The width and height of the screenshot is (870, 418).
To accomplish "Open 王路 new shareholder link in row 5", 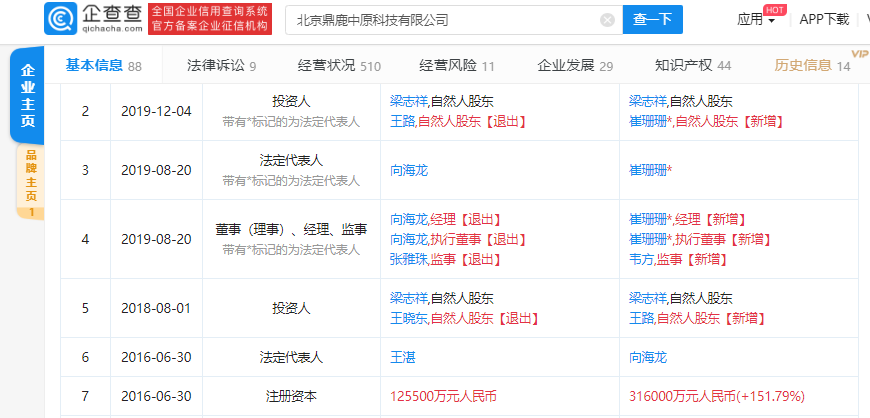I will click(642, 318).
